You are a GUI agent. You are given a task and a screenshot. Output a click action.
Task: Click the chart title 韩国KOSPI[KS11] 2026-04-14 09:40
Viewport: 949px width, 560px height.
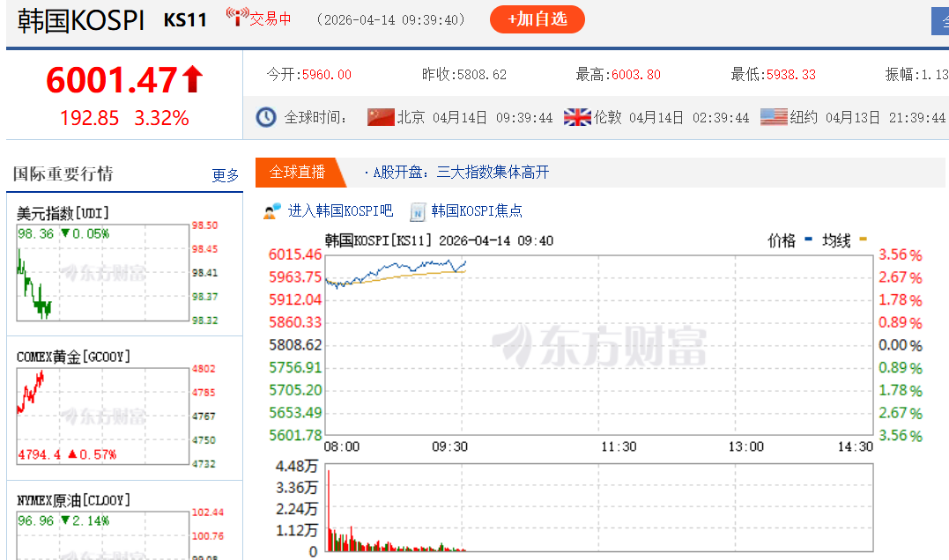[x=440, y=240]
